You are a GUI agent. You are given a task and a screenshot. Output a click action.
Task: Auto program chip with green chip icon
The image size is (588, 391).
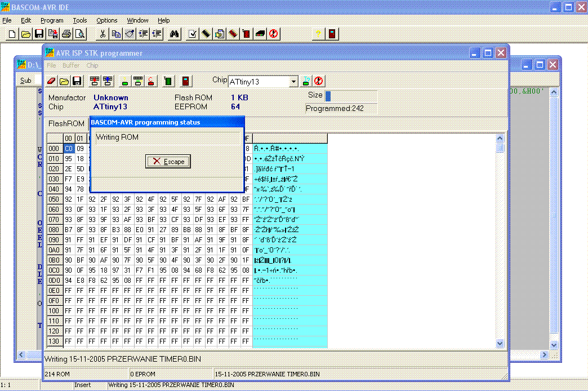pos(168,81)
